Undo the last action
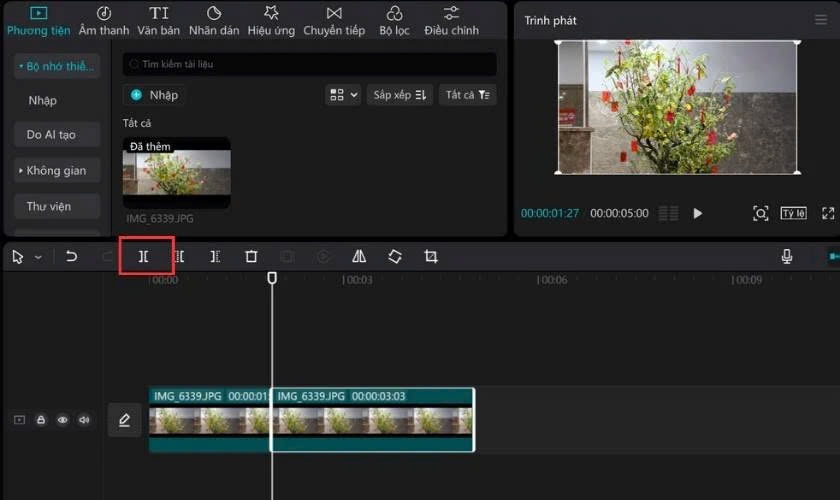This screenshot has width=840, height=500. pyautogui.click(x=71, y=256)
